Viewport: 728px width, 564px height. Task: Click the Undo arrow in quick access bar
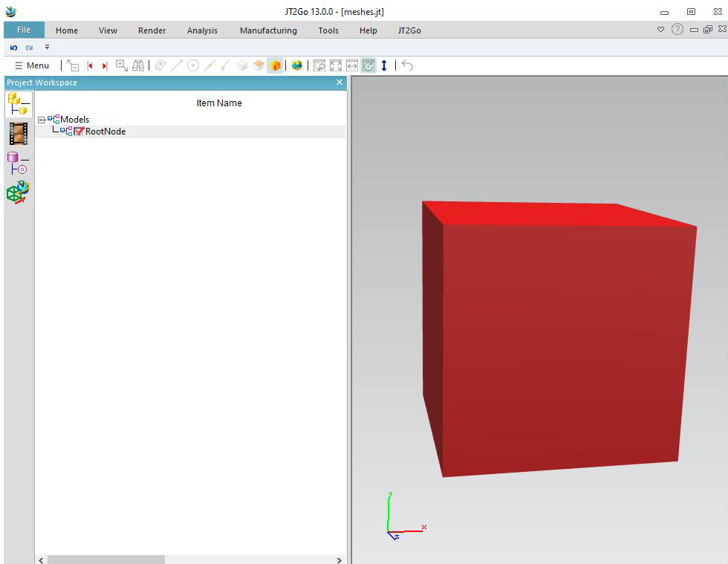click(x=13, y=48)
